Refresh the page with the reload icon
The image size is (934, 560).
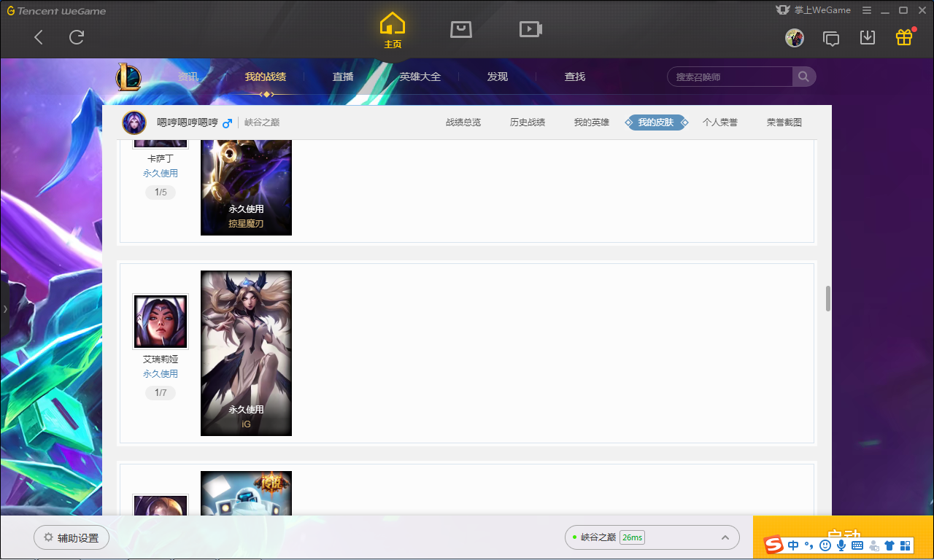77,37
